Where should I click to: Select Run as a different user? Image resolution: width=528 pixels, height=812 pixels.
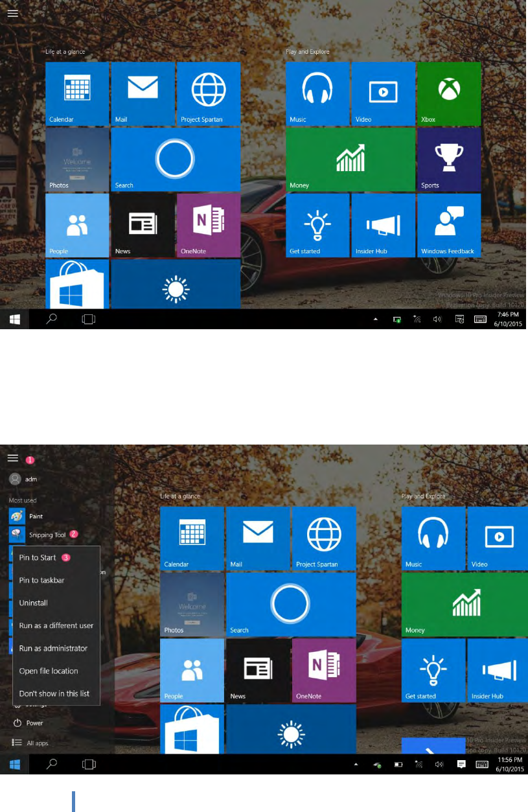click(x=56, y=625)
